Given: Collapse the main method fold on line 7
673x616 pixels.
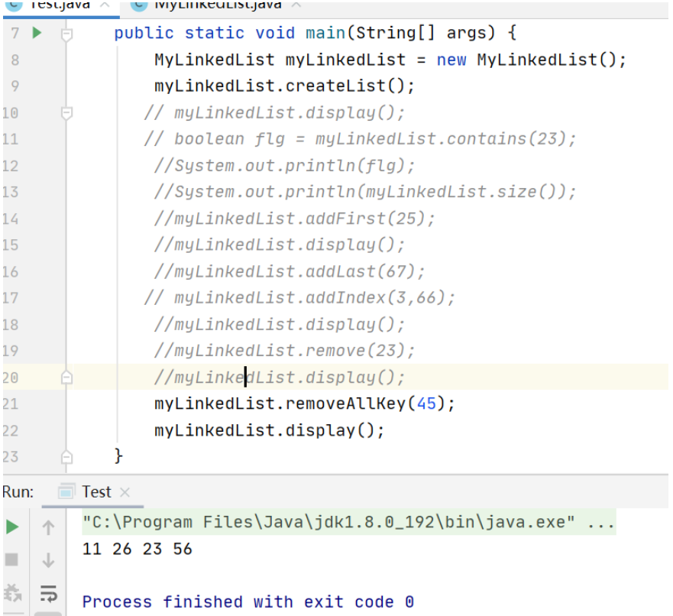Looking at the screenshot, I should click(x=66, y=34).
